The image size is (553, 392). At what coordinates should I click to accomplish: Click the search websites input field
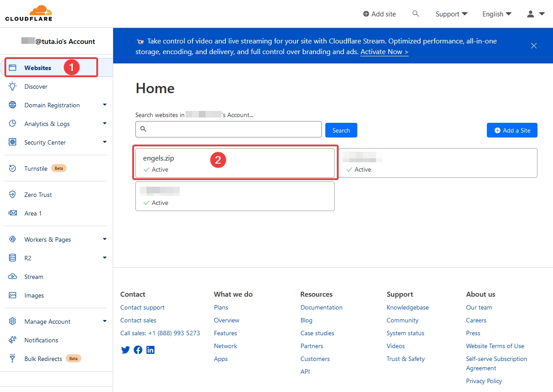[229, 129]
